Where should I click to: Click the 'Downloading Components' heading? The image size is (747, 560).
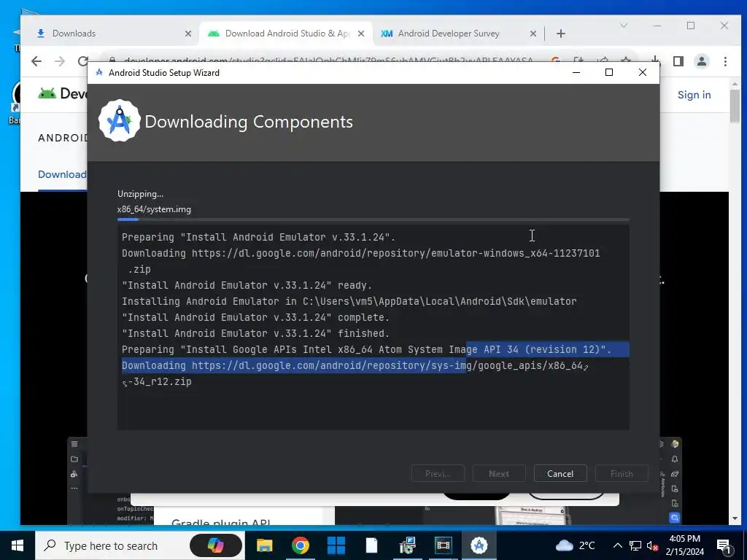coord(249,122)
